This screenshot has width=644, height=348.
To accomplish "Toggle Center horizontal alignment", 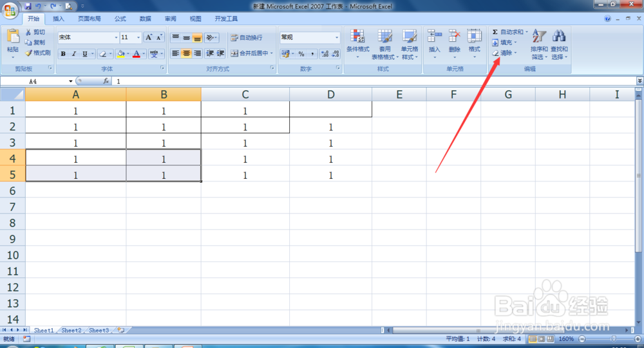I will tap(186, 53).
